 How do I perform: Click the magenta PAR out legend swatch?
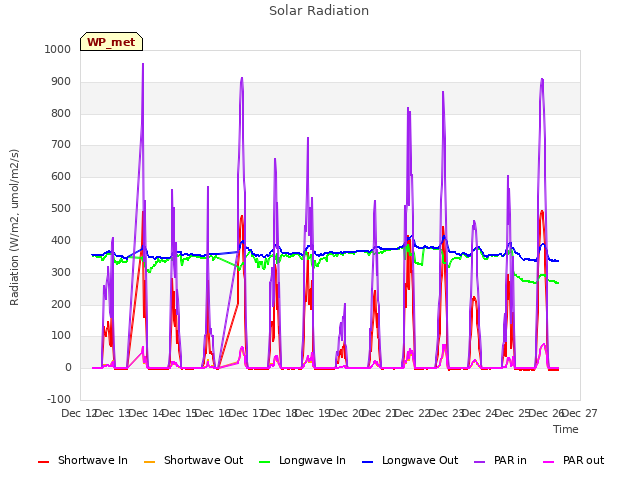(549, 462)
